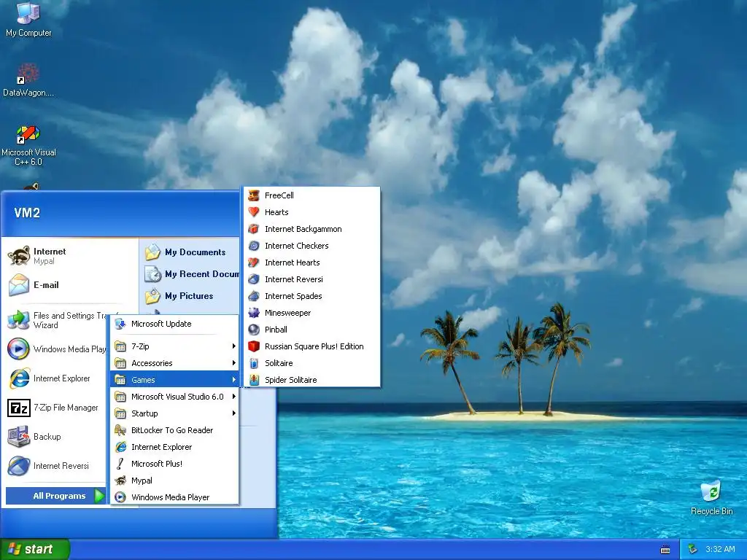Open the 7-Zip program folder
Image resolution: width=747 pixels, height=560 pixels.
click(174, 346)
